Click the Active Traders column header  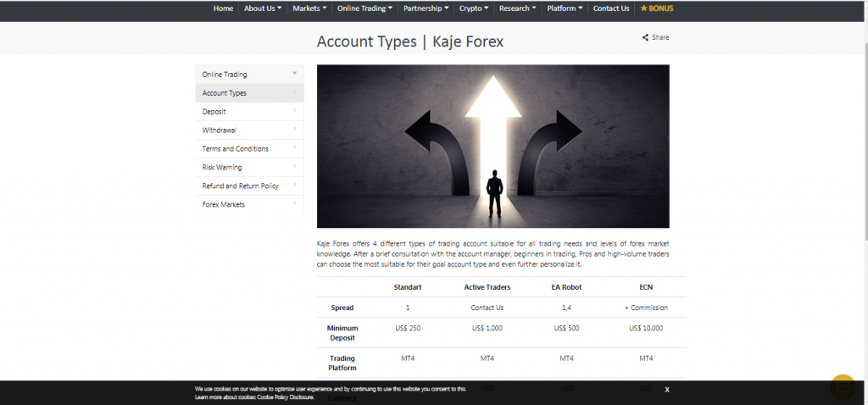click(x=487, y=287)
